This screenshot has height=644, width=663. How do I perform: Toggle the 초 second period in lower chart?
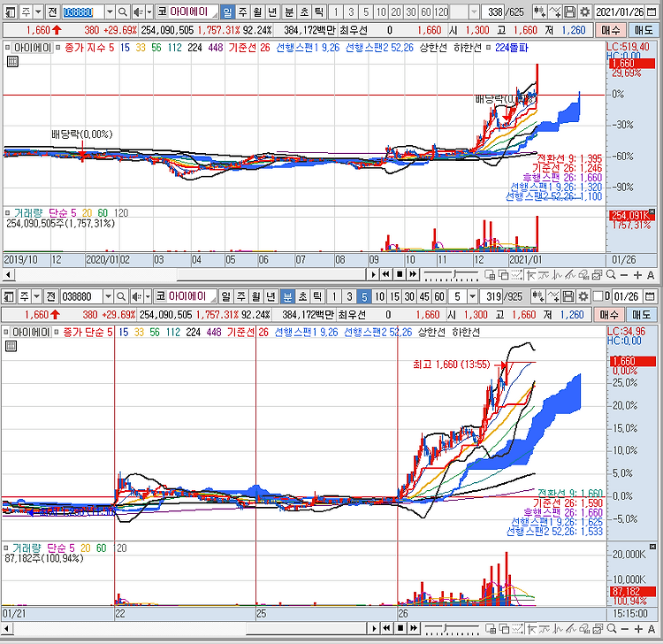[302, 296]
